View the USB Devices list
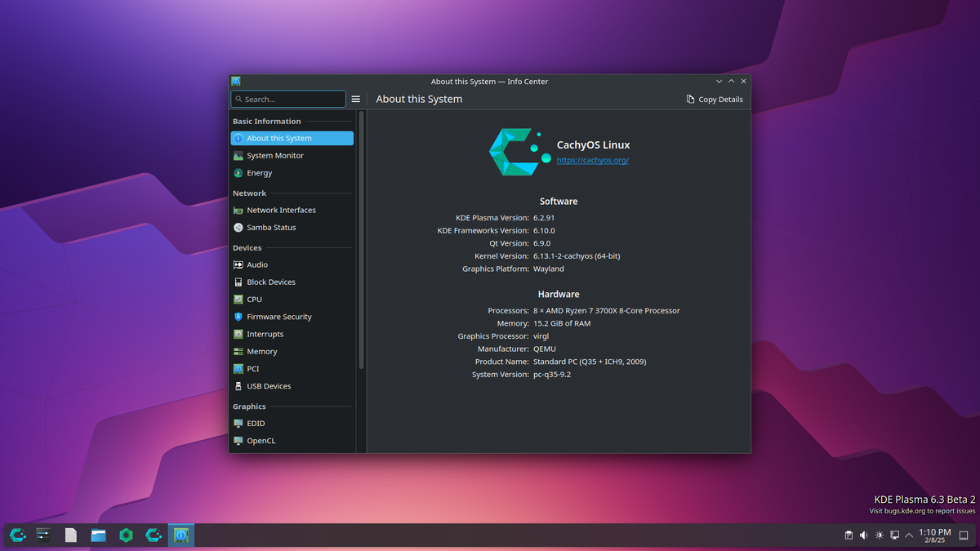980x551 pixels. click(x=270, y=385)
